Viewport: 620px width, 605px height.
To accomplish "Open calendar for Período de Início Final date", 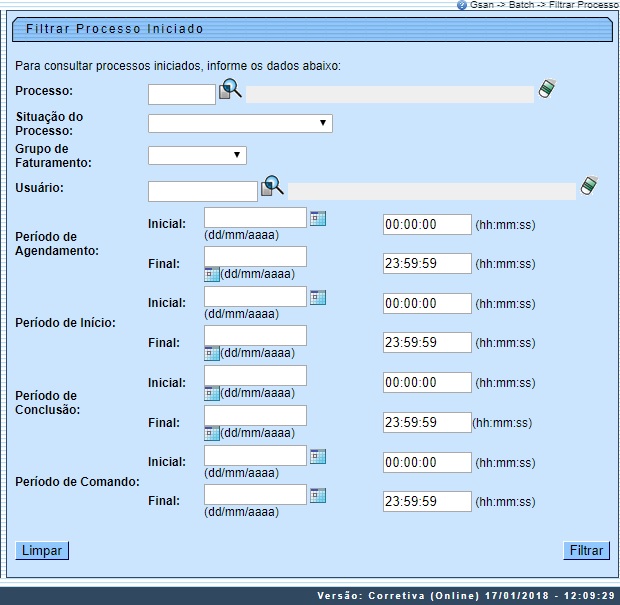I will click(x=212, y=353).
